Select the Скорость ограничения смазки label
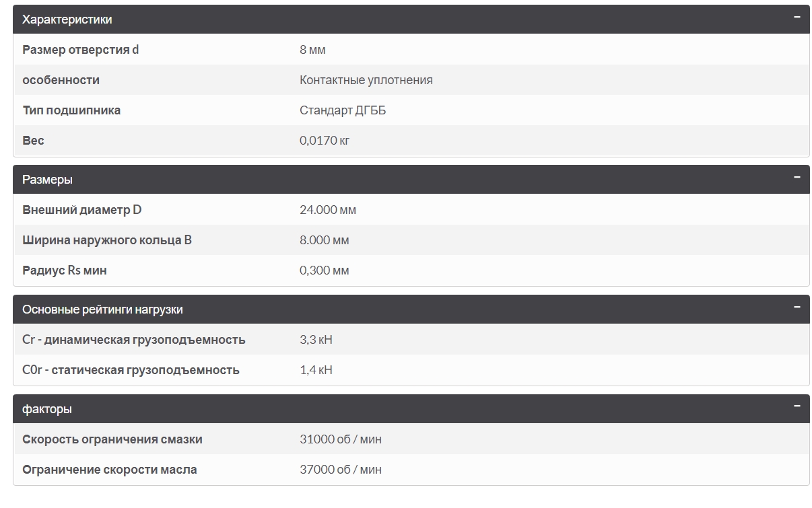The width and height of the screenshot is (812, 508). (x=112, y=439)
